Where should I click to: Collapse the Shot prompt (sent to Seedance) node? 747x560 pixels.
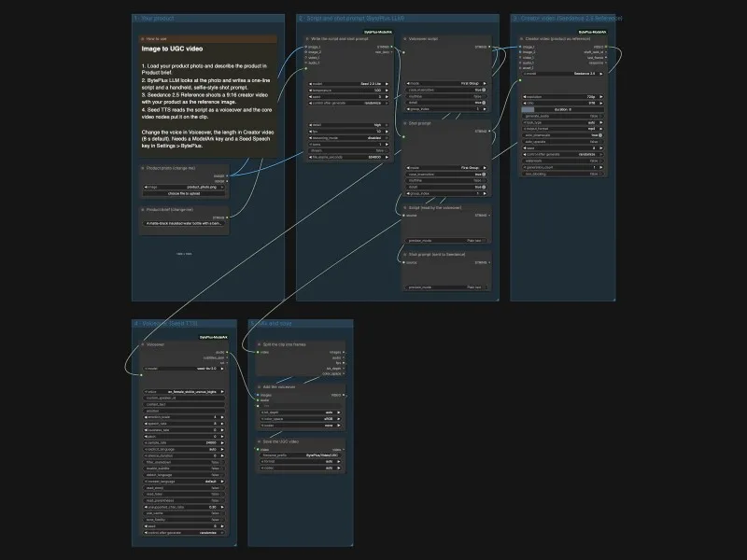(405, 255)
